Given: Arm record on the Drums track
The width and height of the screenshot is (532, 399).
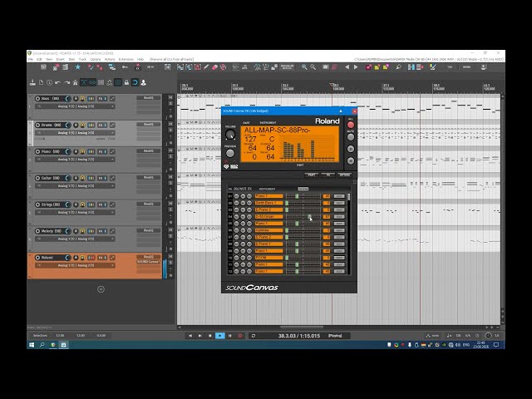Looking at the screenshot, I should click(37, 125).
